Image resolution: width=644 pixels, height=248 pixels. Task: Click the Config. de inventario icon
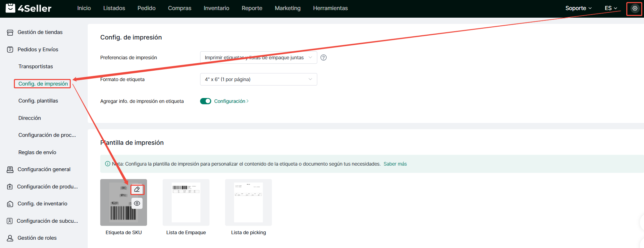pos(10,204)
